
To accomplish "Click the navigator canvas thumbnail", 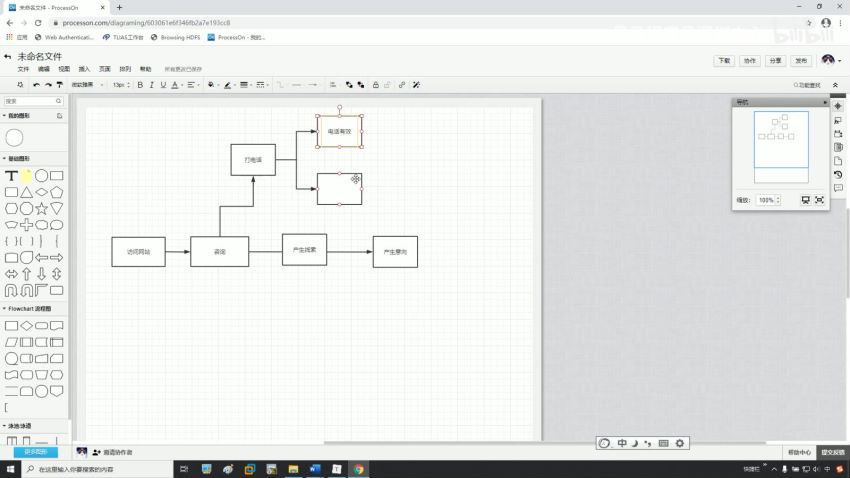I will pos(781,147).
